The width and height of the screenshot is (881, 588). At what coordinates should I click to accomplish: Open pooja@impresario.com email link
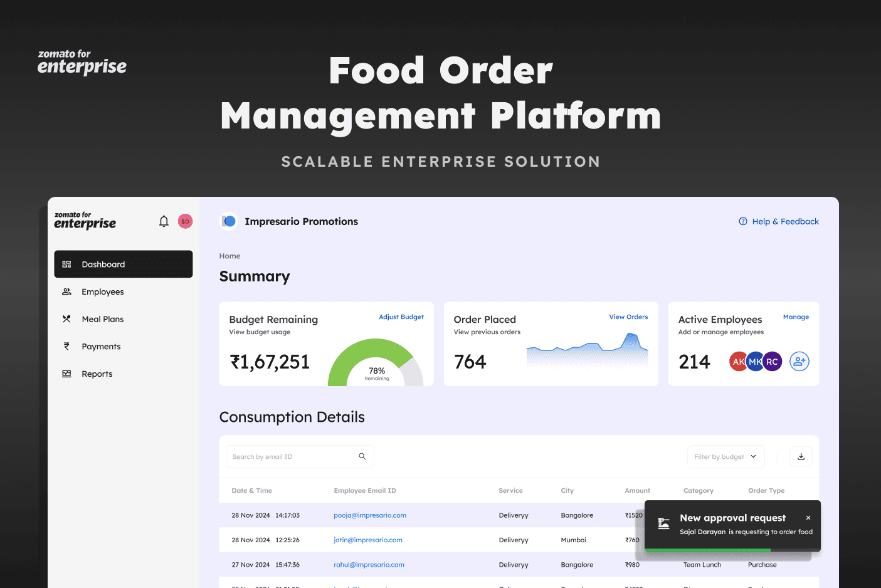(x=370, y=515)
